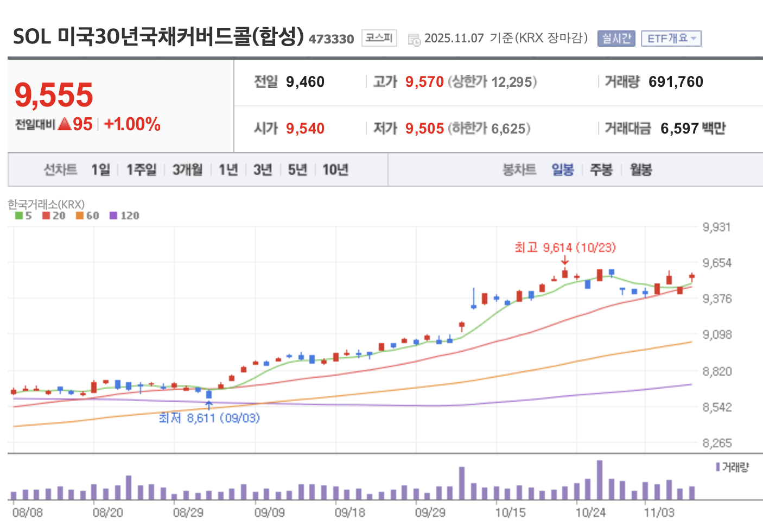Show the 3개월 line chart

[187, 170]
